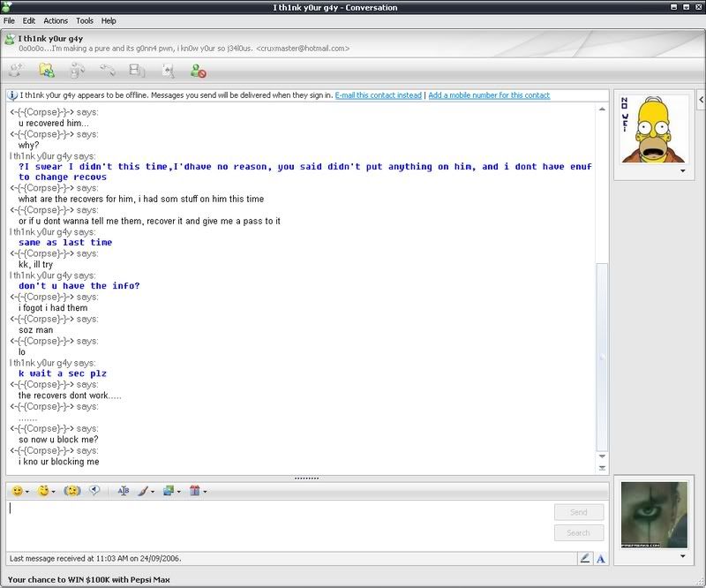Switch to text typing mode

[x=601, y=558]
